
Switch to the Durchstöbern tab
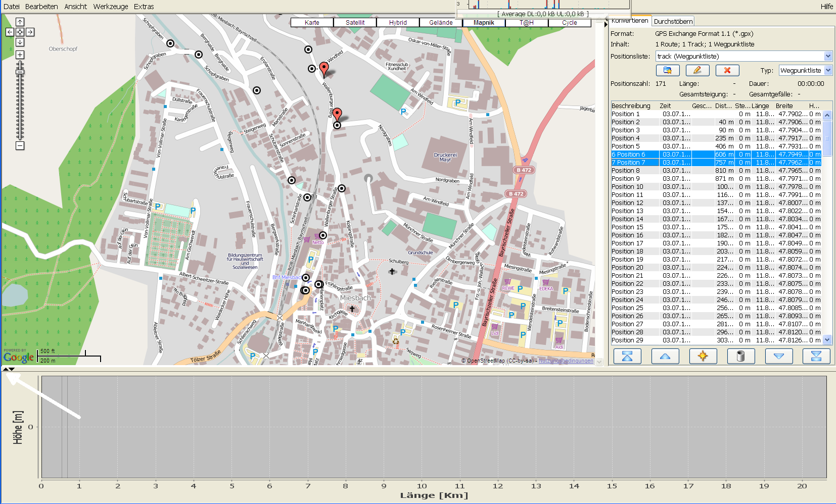point(673,21)
